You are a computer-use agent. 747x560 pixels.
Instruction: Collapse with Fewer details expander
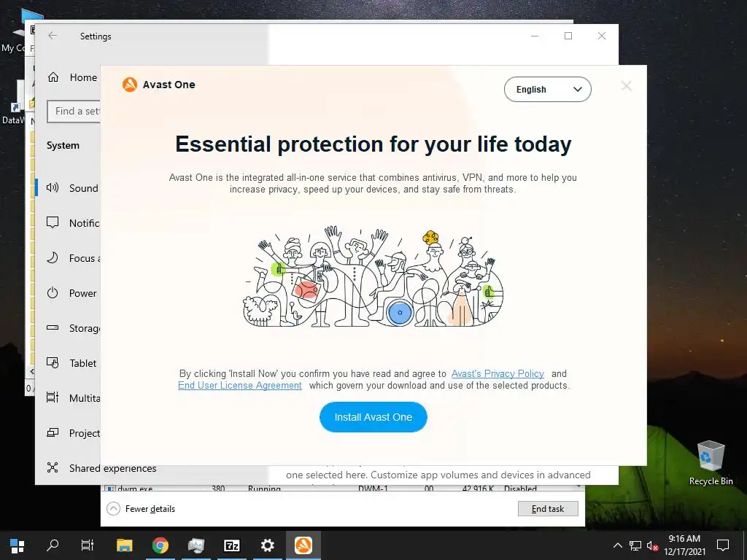click(141, 508)
